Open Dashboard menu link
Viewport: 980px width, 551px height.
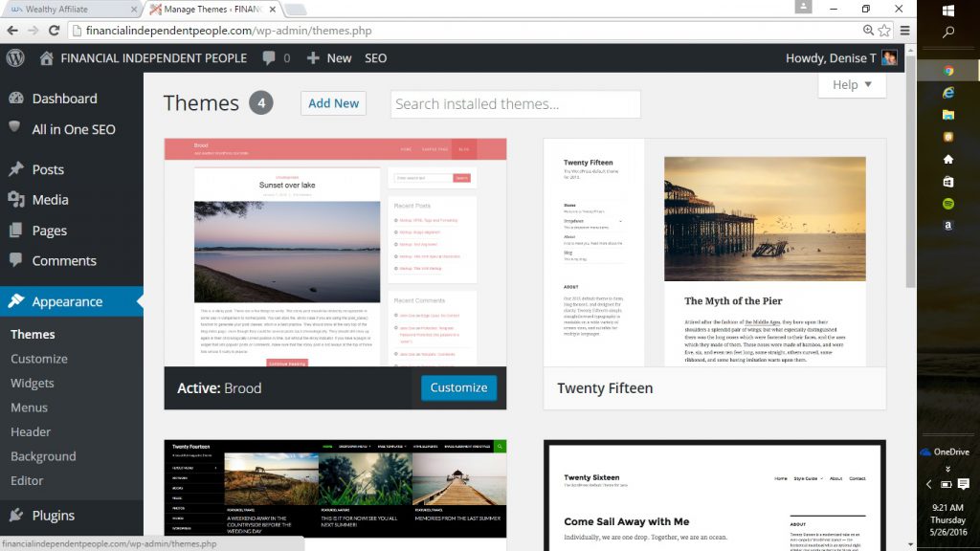[x=64, y=99]
